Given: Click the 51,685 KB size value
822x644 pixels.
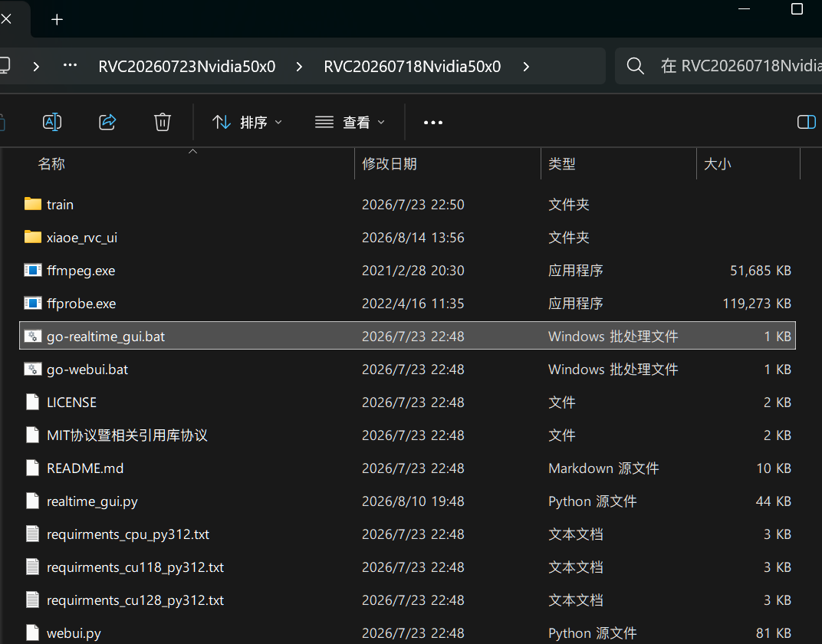Looking at the screenshot, I should [761, 271].
